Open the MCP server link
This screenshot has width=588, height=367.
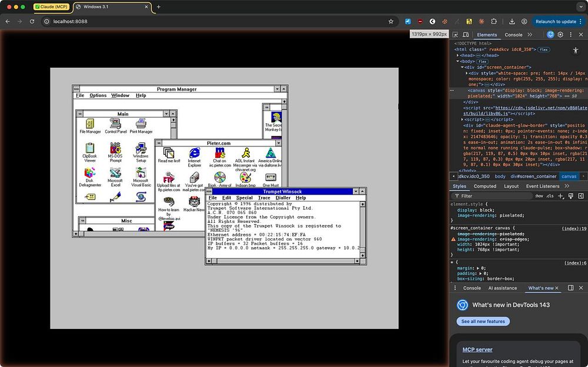click(x=477, y=349)
